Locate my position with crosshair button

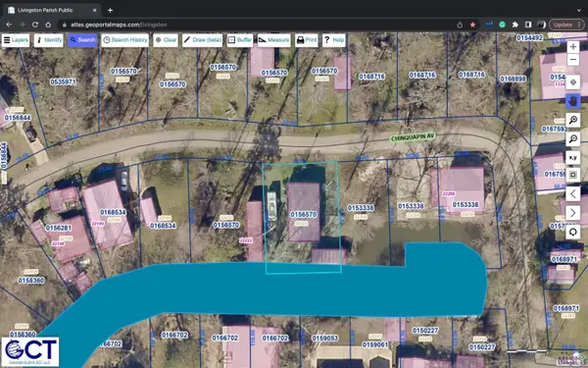tap(573, 82)
